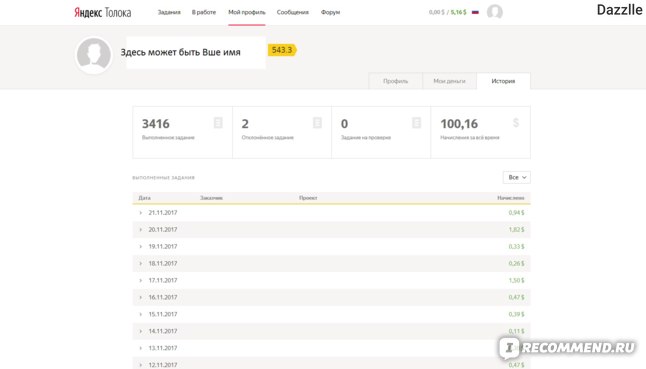646x369 pixels.
Task: Click the document icon in pending tasks card
Action: click(417, 123)
